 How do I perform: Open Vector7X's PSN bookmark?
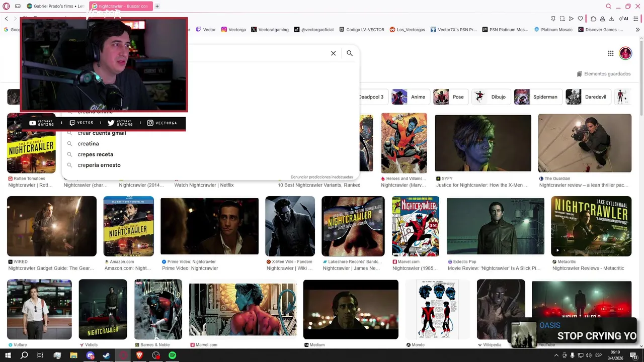[453, 30]
